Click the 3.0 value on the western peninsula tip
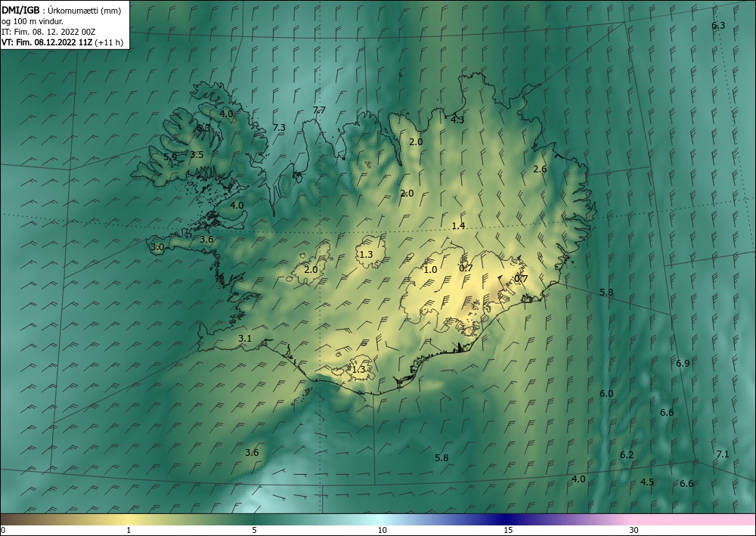Screen dimensions: 756x536 [158, 247]
